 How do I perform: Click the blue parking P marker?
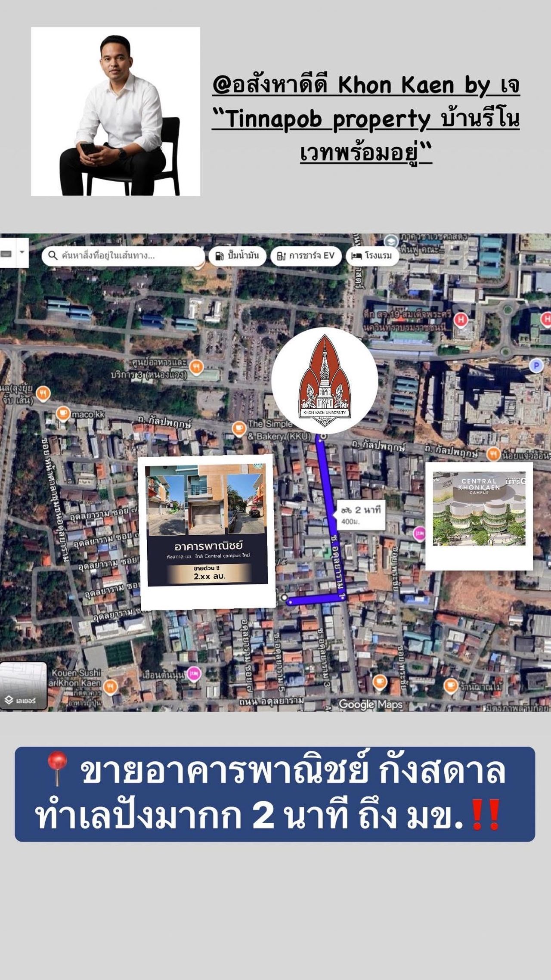536,366
